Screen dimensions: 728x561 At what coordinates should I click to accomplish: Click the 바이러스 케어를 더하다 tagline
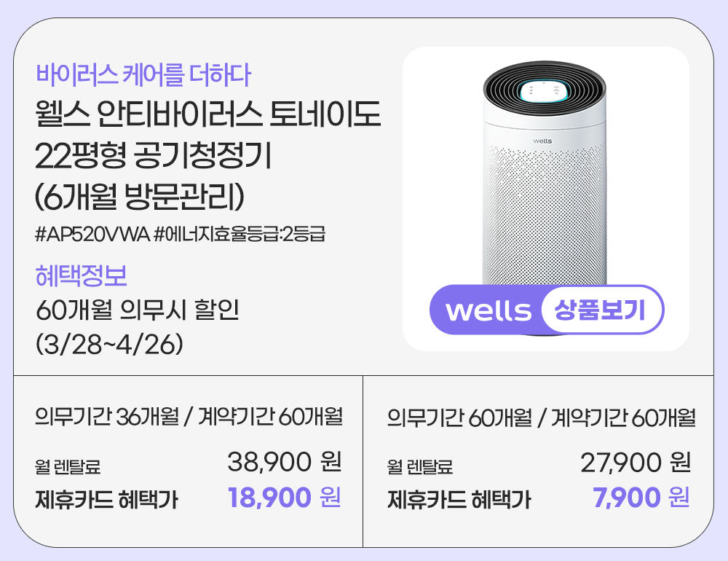(143, 74)
